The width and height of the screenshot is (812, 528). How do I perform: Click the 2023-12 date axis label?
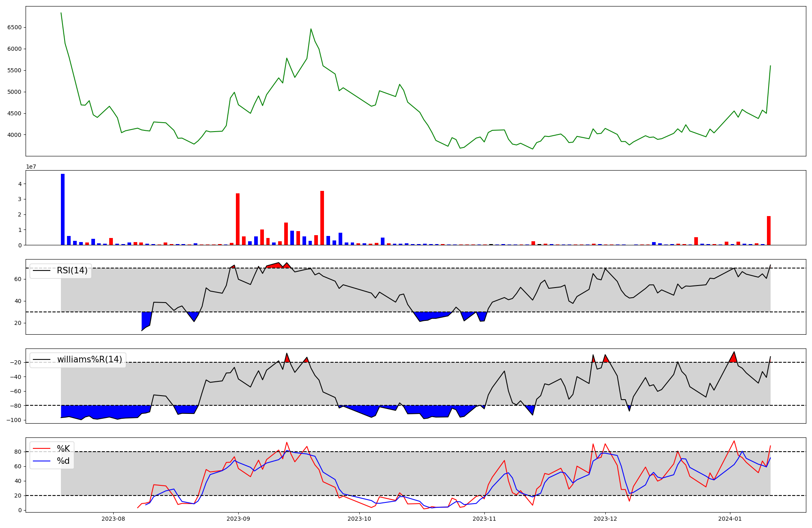point(605,519)
